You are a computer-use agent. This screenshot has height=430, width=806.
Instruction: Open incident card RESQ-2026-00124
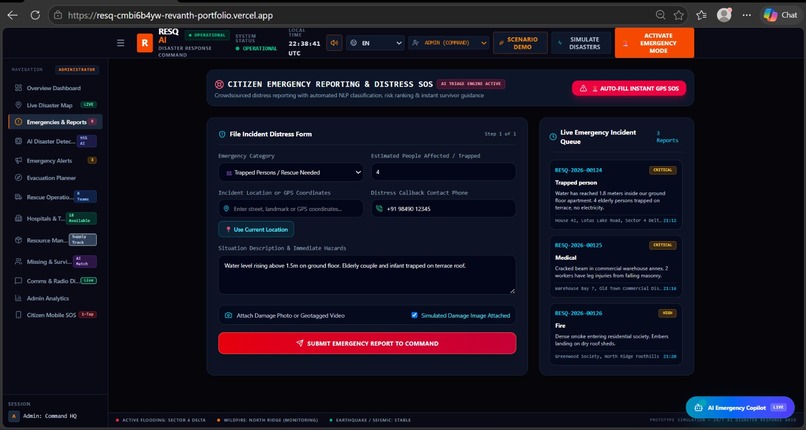point(616,195)
